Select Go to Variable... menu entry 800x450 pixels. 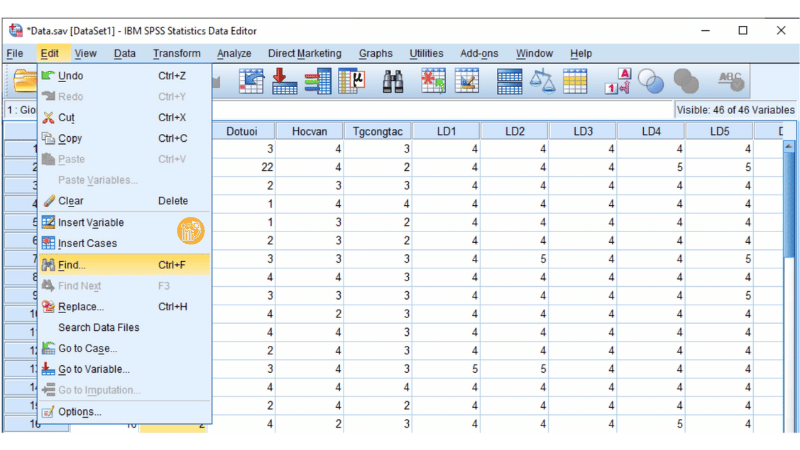click(93, 369)
